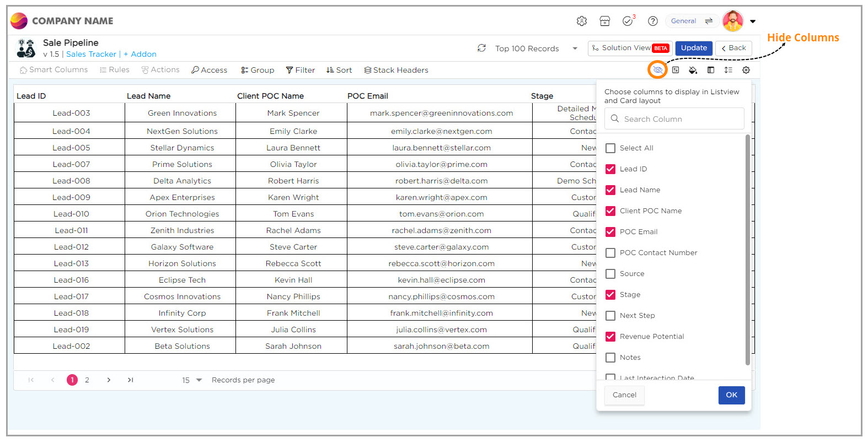Click the list view settings gear icon

point(746,70)
